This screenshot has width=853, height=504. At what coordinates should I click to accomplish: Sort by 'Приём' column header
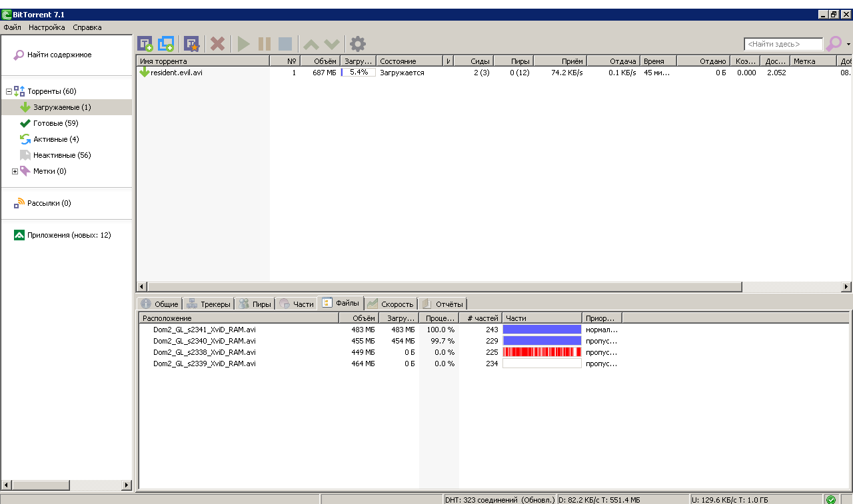560,61
